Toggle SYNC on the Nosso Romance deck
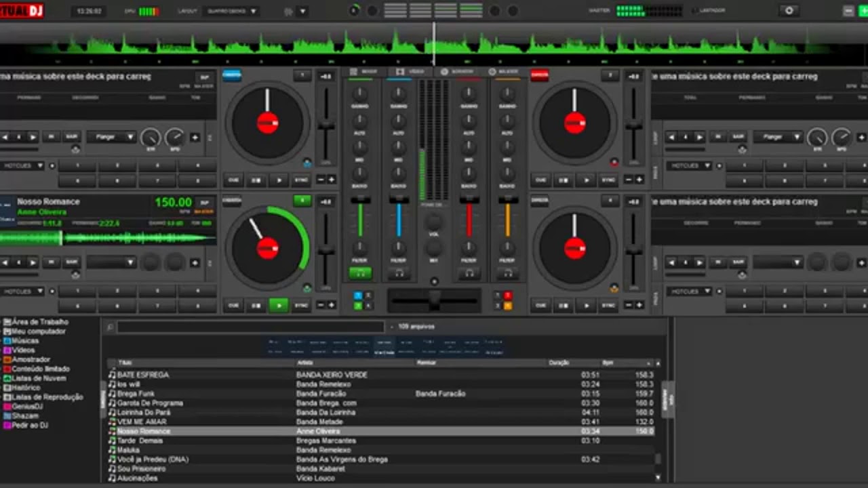 pyautogui.click(x=301, y=305)
